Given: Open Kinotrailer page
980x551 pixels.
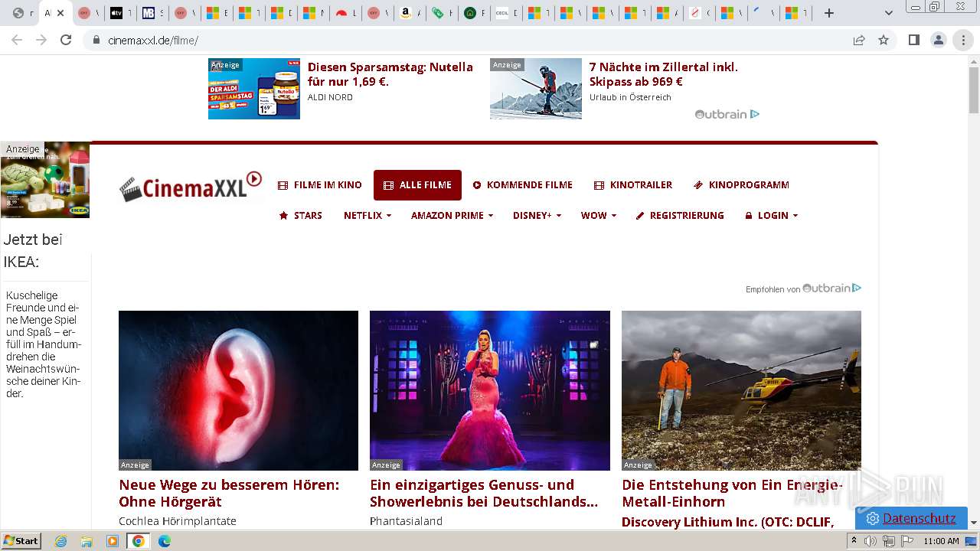Looking at the screenshot, I should point(633,185).
